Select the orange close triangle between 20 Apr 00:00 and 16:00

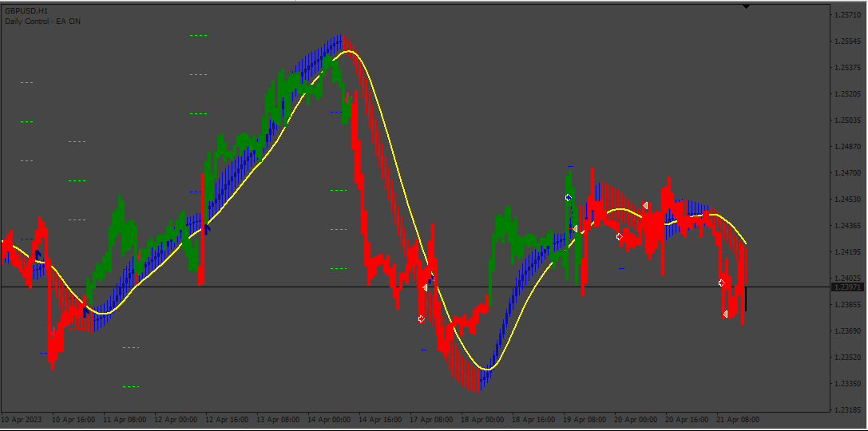click(645, 205)
